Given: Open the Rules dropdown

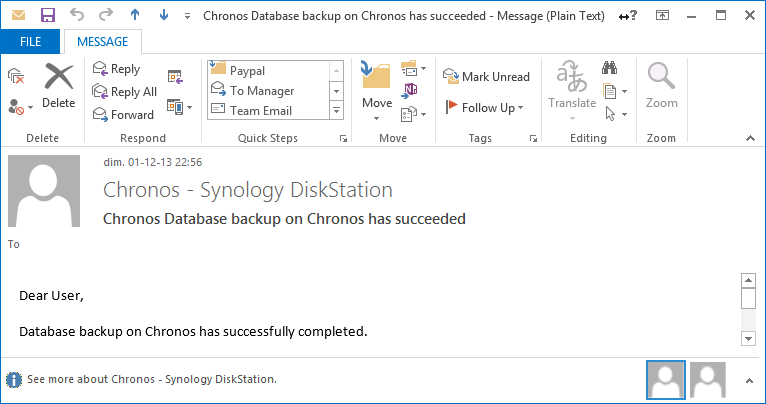Looking at the screenshot, I should 413,69.
